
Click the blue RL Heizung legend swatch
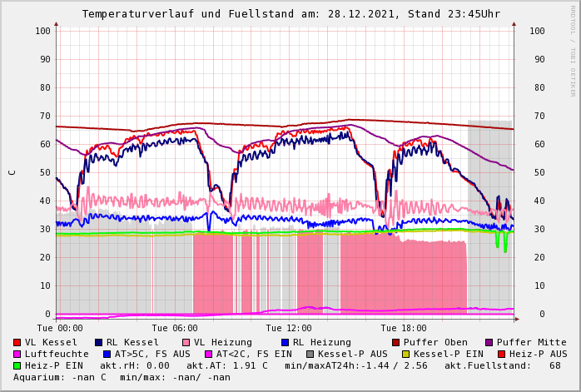[x=285, y=342]
